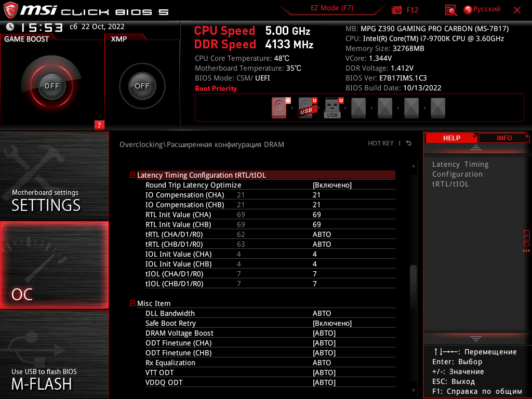532x399 pixels.
Task: Open the SETTINGS section
Action: (54, 176)
